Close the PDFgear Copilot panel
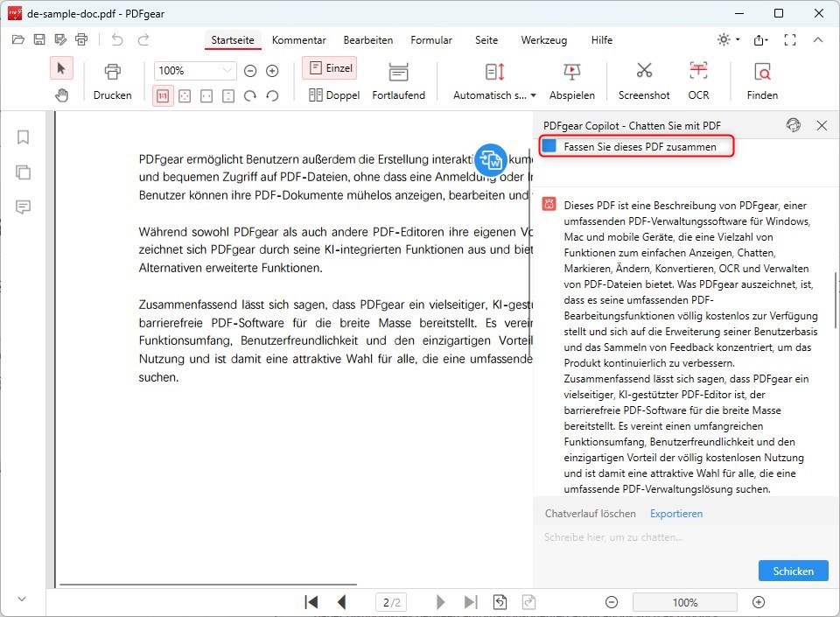The height and width of the screenshot is (617, 840). click(x=822, y=125)
